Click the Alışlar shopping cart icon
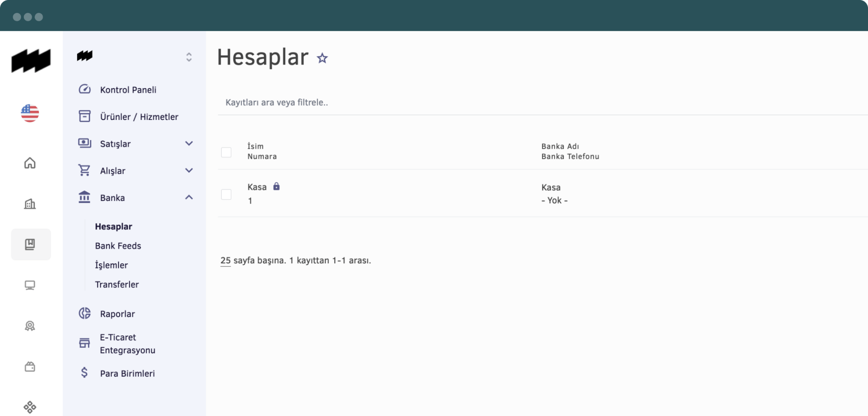Viewport: 868px width, 416px height. coord(85,170)
